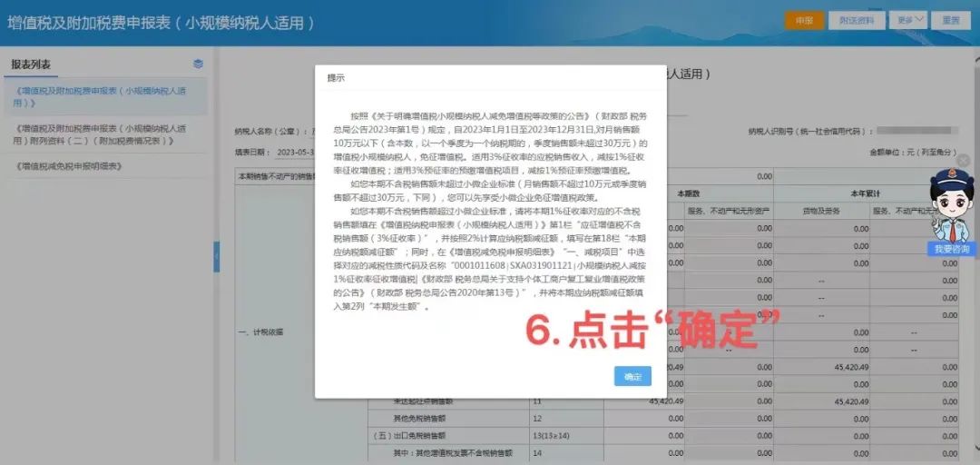Click the 纳税人识别号(统一社会信用代码) label
This screenshot has width=980, height=465.
810,132
